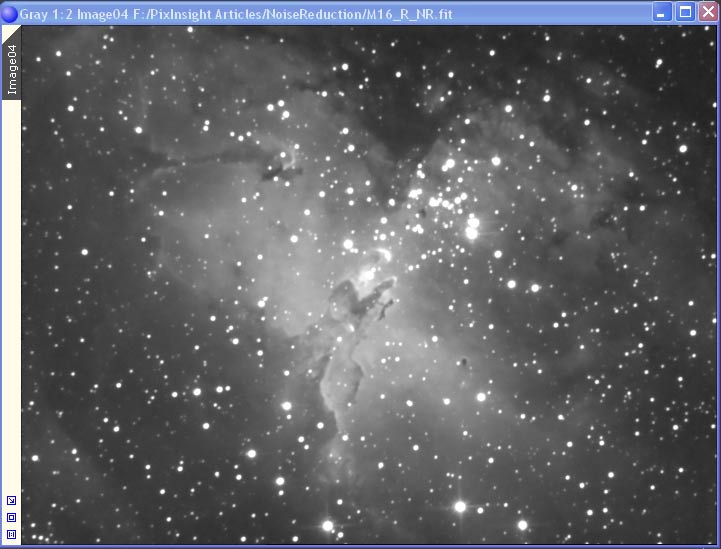The image size is (721, 549).
Task: Click the title text M16_R_NR.fit
Action: tap(409, 14)
